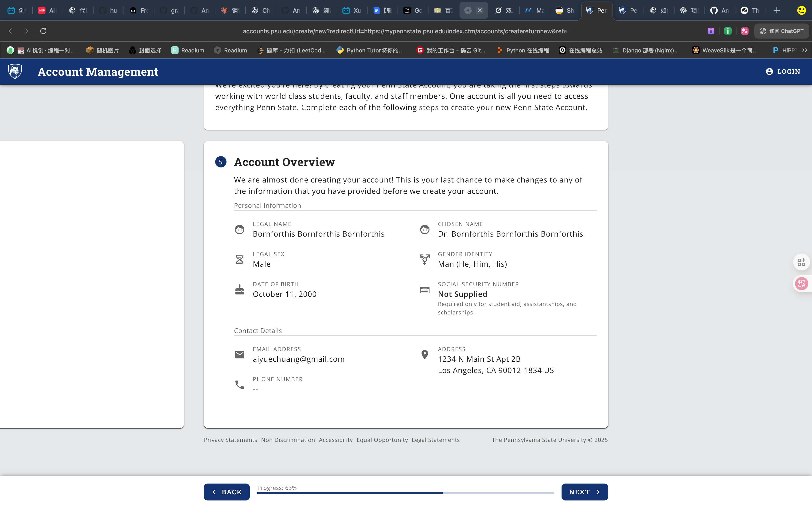Switch to the Sh tab

565,10
